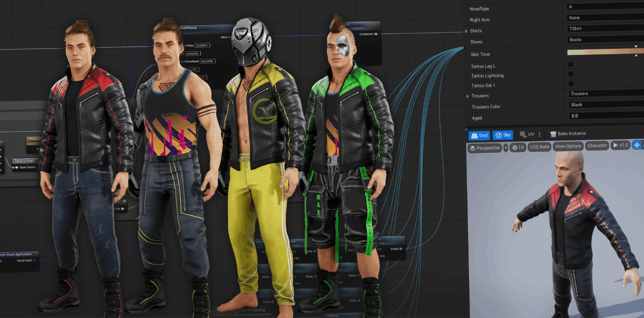This screenshot has height=318, width=644.
Task: Toggle the Sky environment button
Action: click(x=503, y=135)
